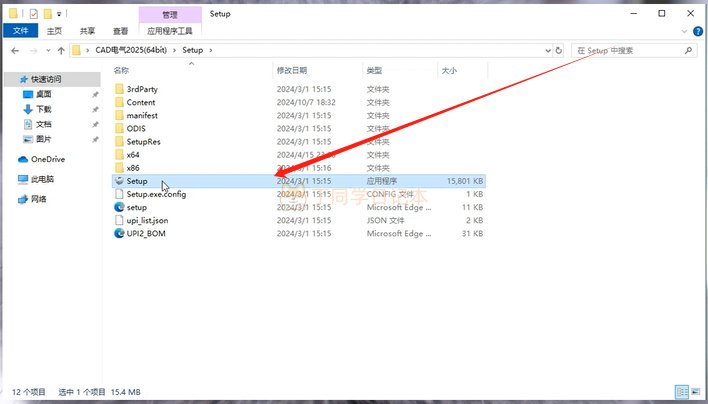The width and height of the screenshot is (708, 404).
Task: Sort by the 名称 column header
Action: pos(121,70)
